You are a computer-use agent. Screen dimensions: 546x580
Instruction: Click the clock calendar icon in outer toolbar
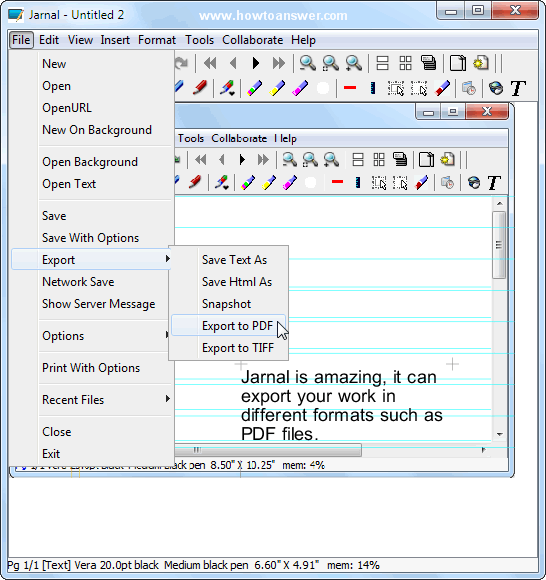pos(469,89)
